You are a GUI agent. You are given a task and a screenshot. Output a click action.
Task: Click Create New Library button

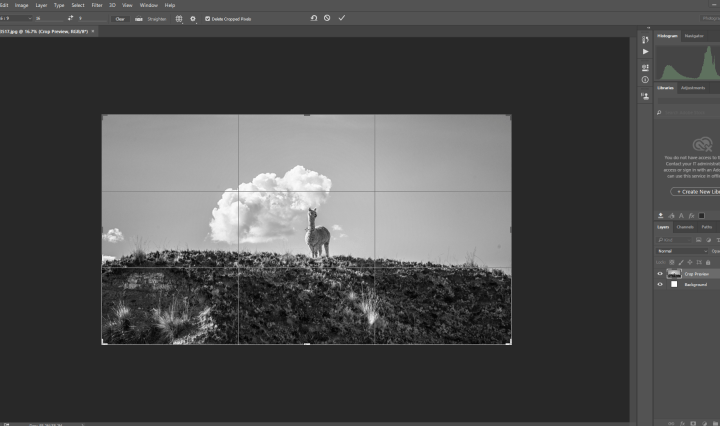(696, 191)
